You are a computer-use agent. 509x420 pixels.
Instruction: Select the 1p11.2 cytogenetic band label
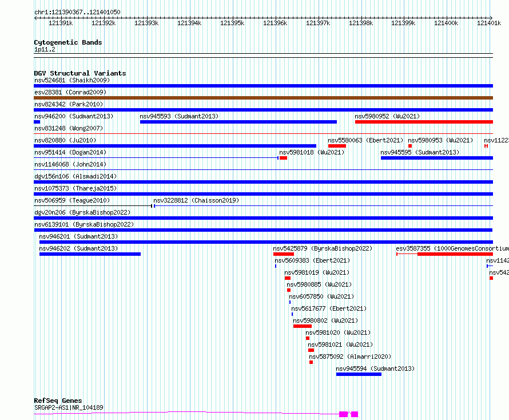45,49
